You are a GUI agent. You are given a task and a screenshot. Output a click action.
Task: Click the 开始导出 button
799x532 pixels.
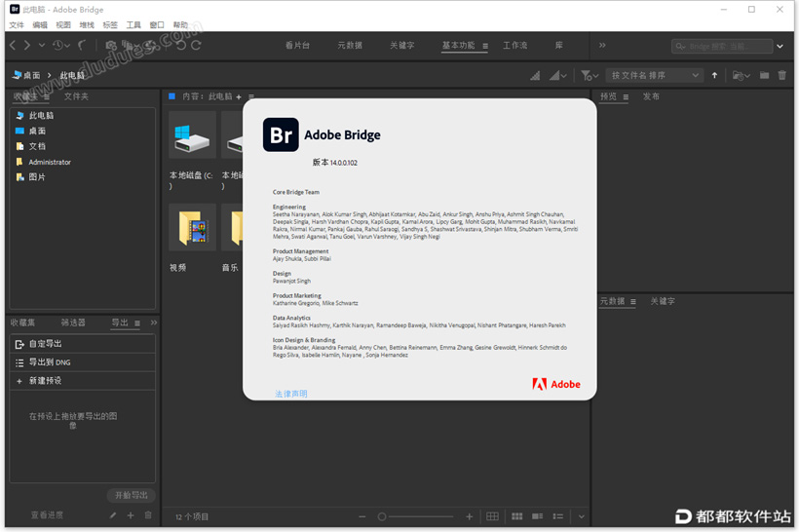(x=131, y=495)
